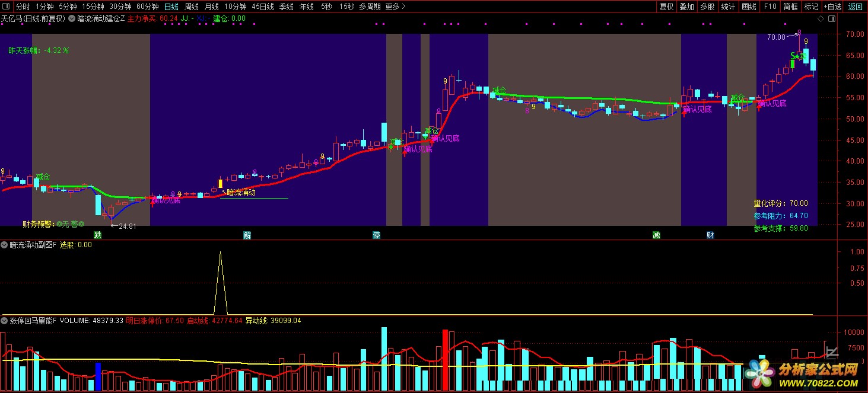This screenshot has width=868, height=393.
Task: Click the 量化评分: 70.00 value
Action: coord(781,203)
